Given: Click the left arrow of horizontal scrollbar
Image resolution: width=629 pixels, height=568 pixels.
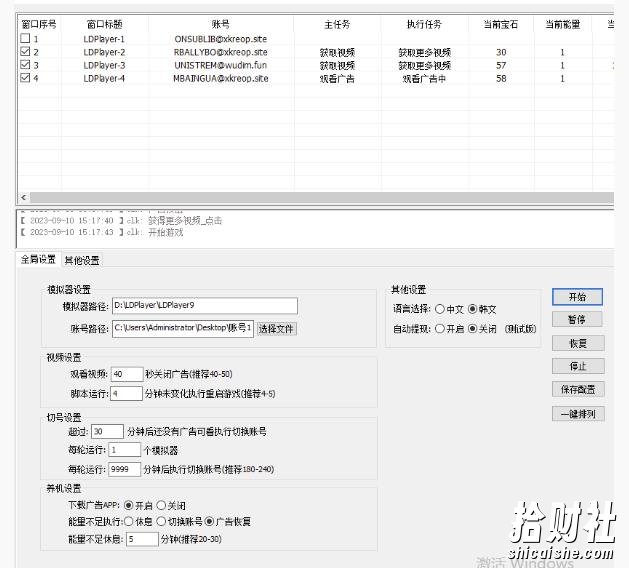Looking at the screenshot, I should [x=24, y=197].
